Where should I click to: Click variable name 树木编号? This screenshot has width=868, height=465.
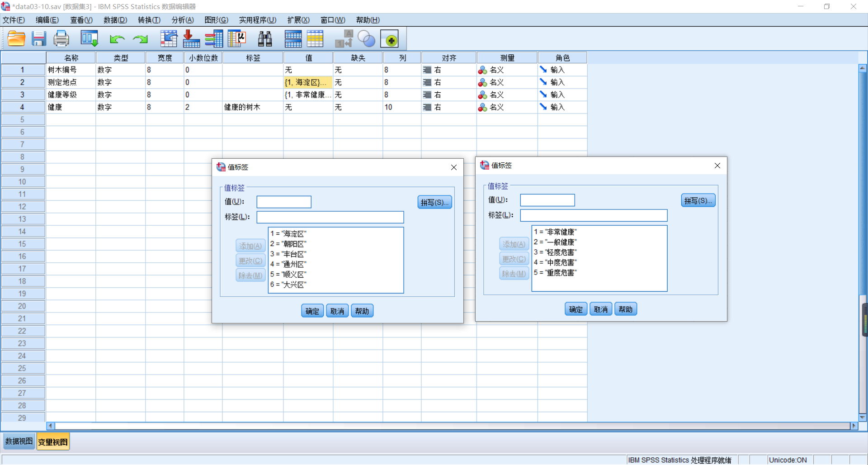[x=71, y=70]
